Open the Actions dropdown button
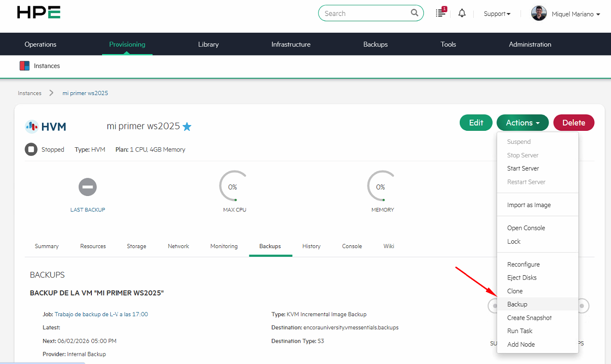Image resolution: width=611 pixels, height=364 pixels. coord(522,123)
